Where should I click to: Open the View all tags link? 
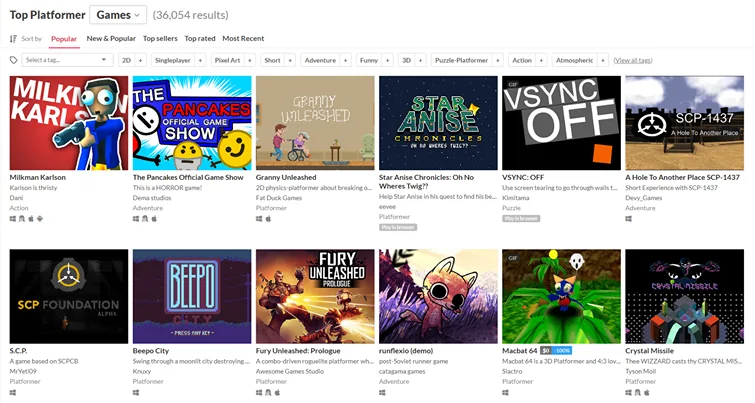click(633, 60)
